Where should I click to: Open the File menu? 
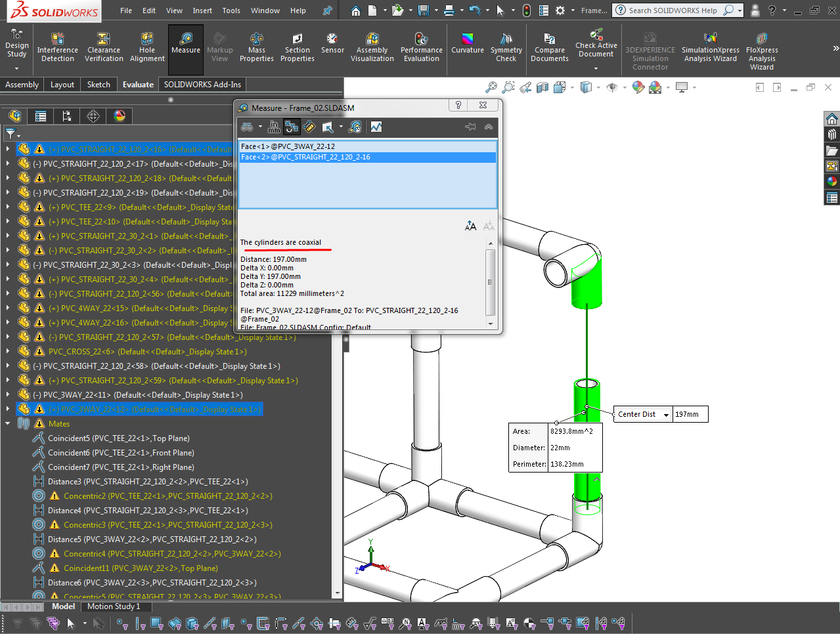[126, 11]
